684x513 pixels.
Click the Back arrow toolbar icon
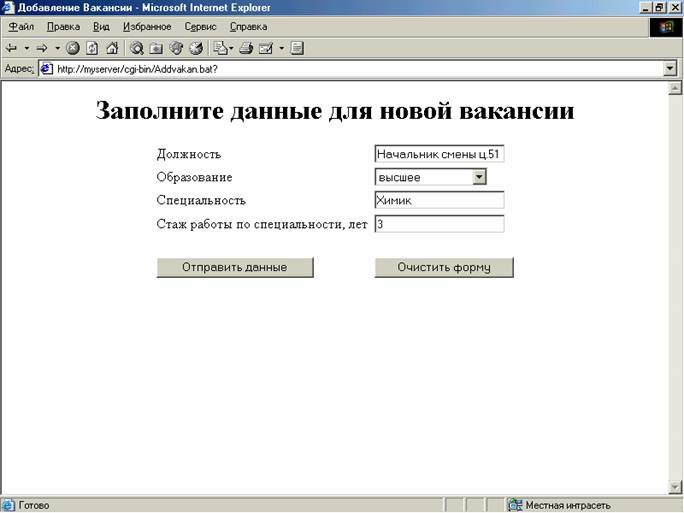pyautogui.click(x=11, y=48)
